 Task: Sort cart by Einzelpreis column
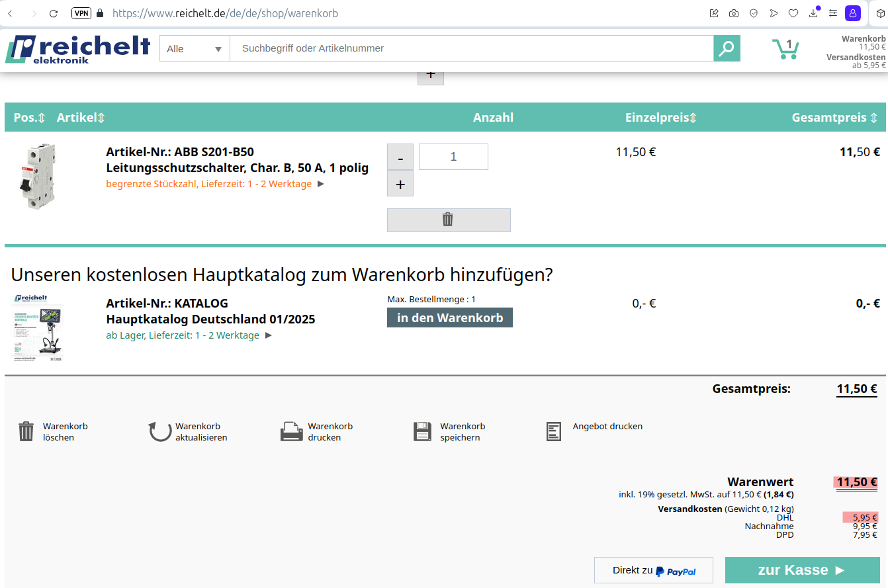coord(661,118)
